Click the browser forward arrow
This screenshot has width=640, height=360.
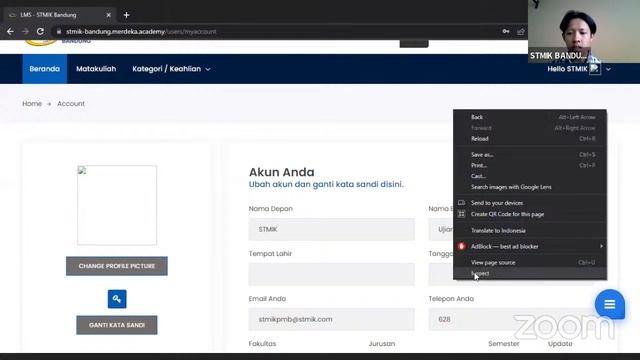(x=25, y=31)
